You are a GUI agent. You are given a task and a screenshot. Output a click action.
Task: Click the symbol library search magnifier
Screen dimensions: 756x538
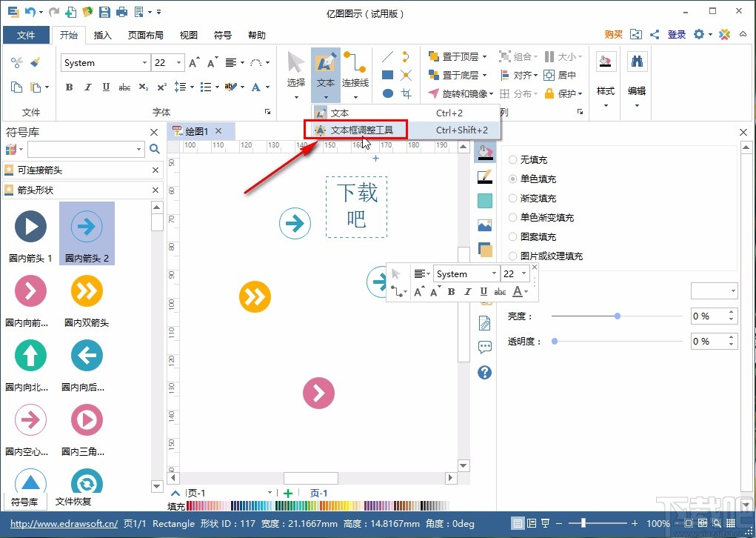click(x=154, y=149)
